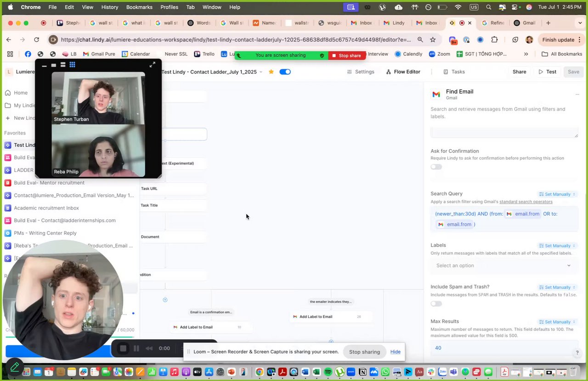Image resolution: width=588 pixels, height=381 pixels.
Task: Reload the current Chrome page
Action: 37,40
